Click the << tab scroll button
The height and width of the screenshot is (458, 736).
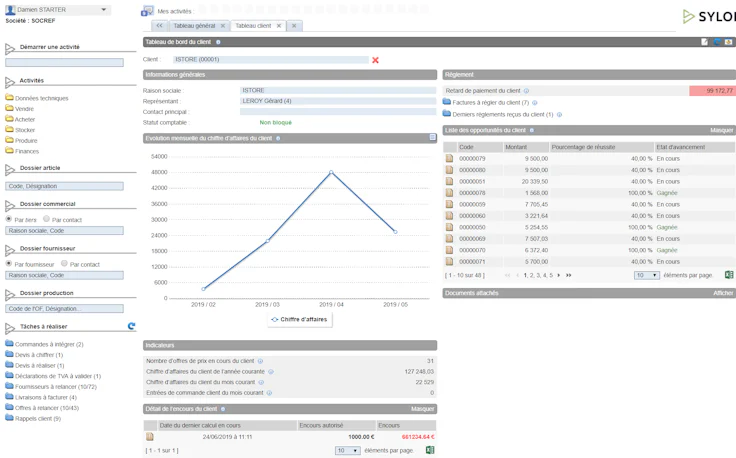click(160, 26)
